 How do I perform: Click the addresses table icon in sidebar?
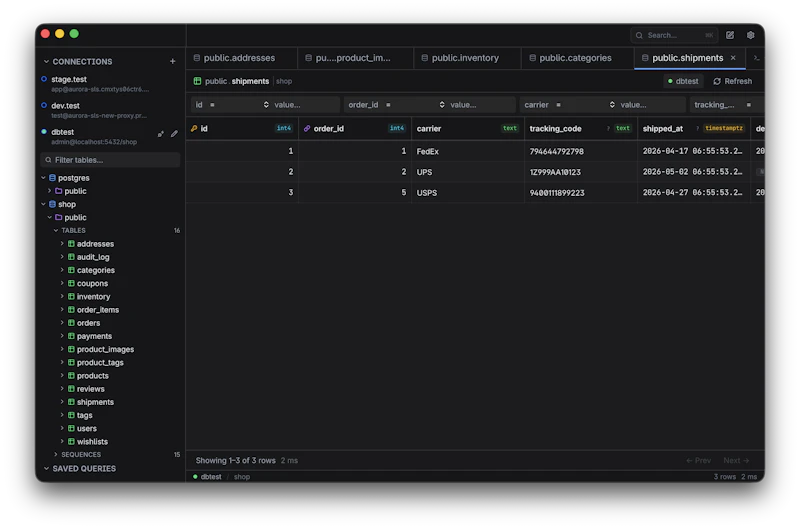(x=71, y=244)
